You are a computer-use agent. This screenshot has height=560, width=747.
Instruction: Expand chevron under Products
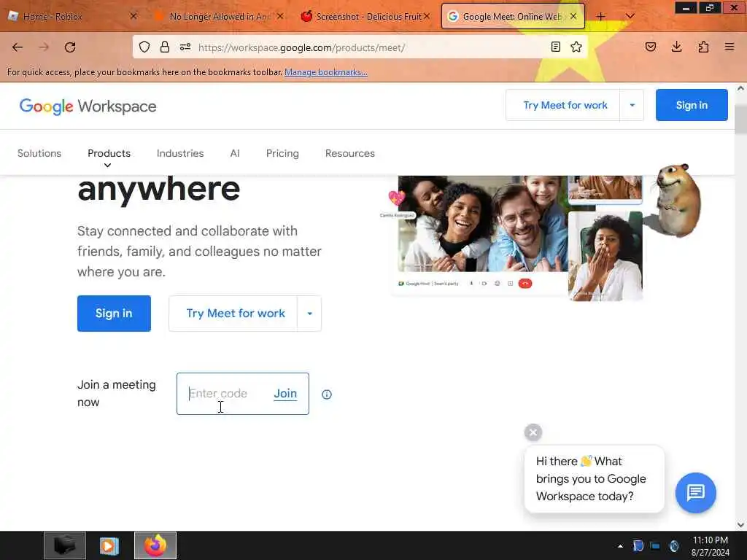coord(108,166)
